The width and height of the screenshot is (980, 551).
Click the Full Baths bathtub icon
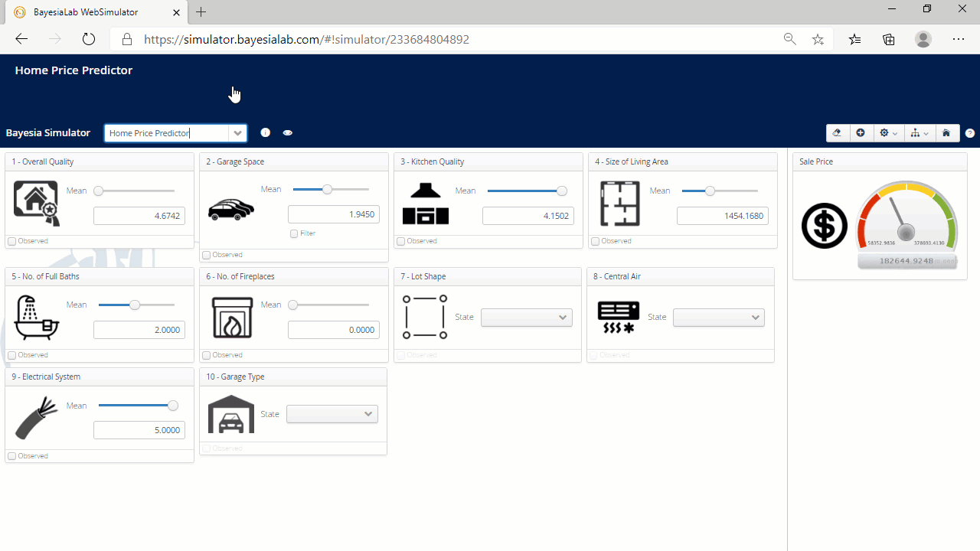[x=37, y=318]
